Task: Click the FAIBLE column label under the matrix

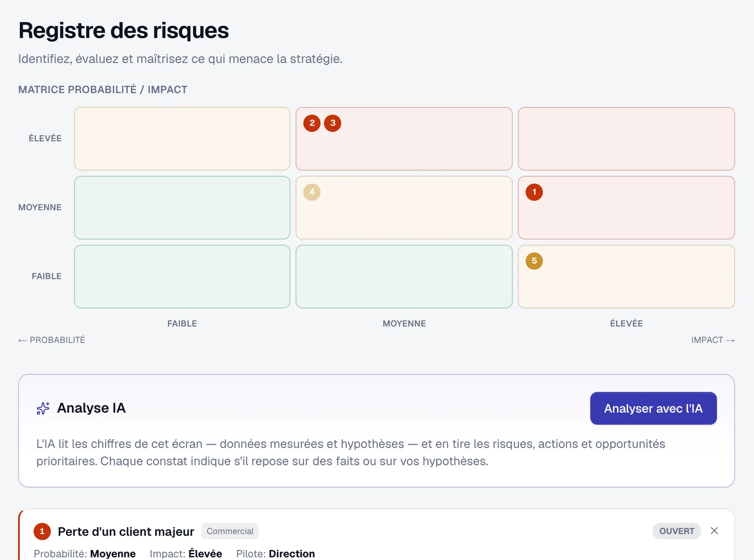Action: click(x=182, y=324)
